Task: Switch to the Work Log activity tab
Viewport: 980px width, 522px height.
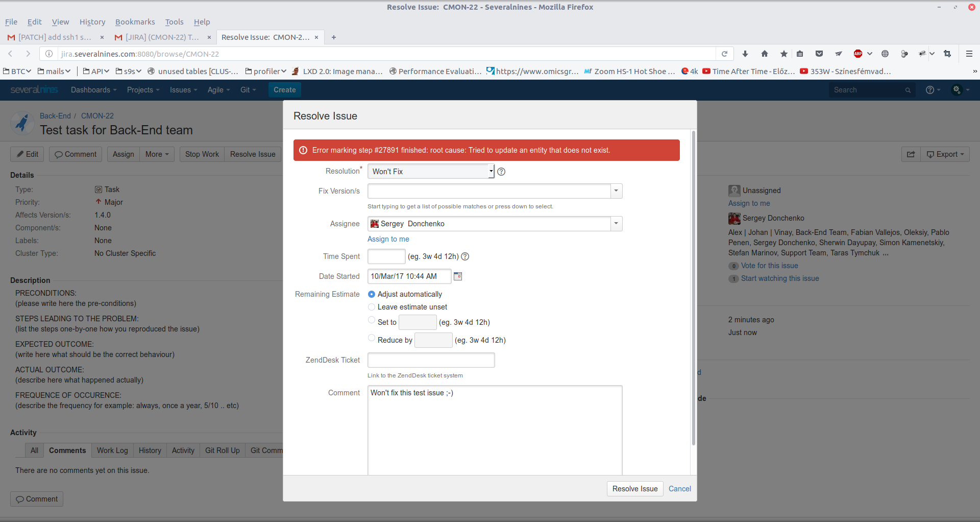Action: tap(112, 450)
